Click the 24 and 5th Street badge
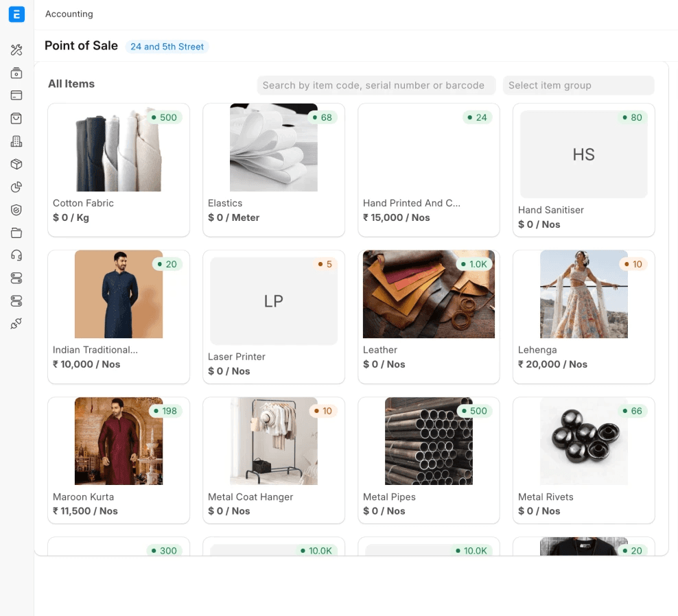This screenshot has height=616, width=678. [167, 47]
